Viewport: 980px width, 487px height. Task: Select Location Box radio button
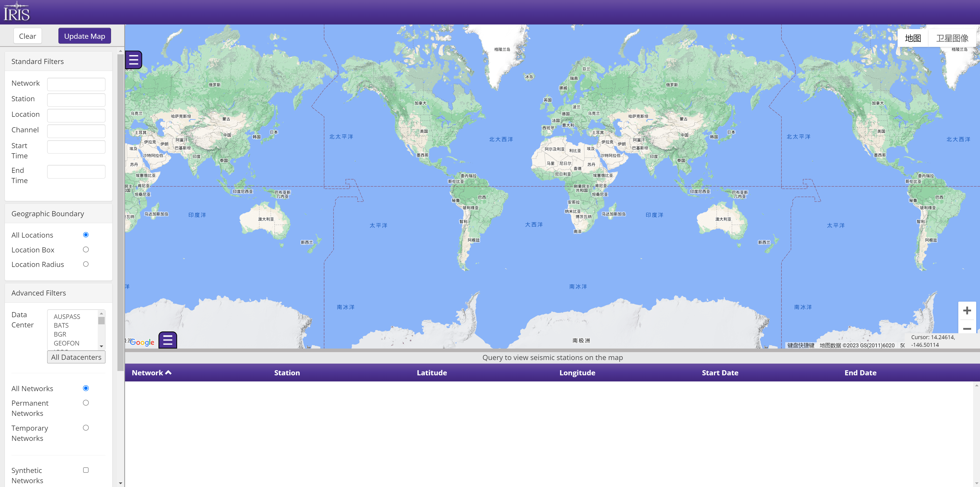86,250
